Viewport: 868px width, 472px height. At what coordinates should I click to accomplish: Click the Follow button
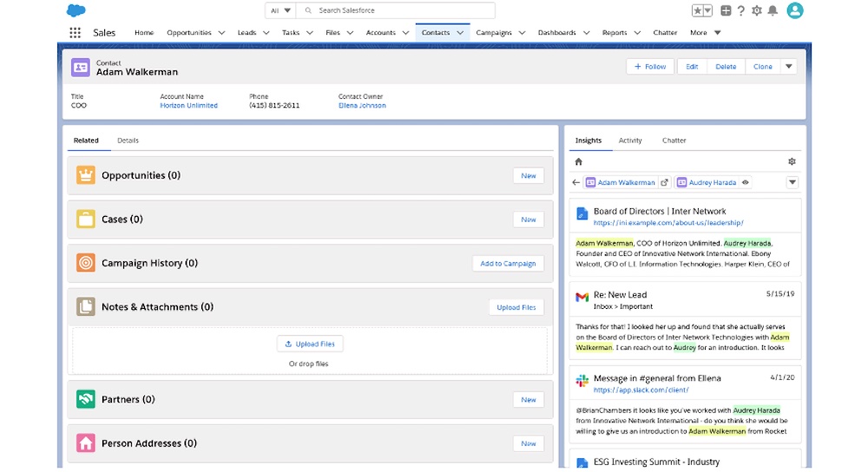(650, 67)
